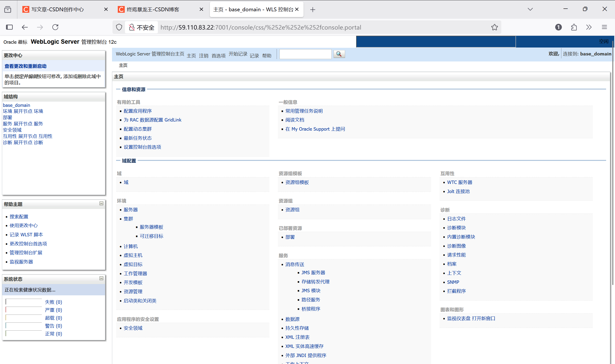Screen dimensions: 615x364
Task: Click 开始记录 in the toolbar
Action: tap(238, 54)
